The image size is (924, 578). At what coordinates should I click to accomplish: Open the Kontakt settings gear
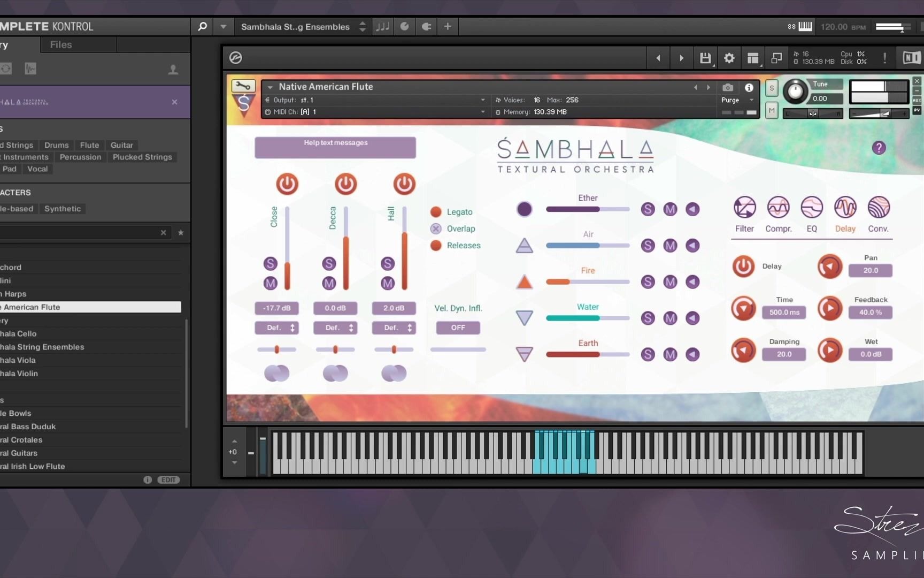[729, 58]
